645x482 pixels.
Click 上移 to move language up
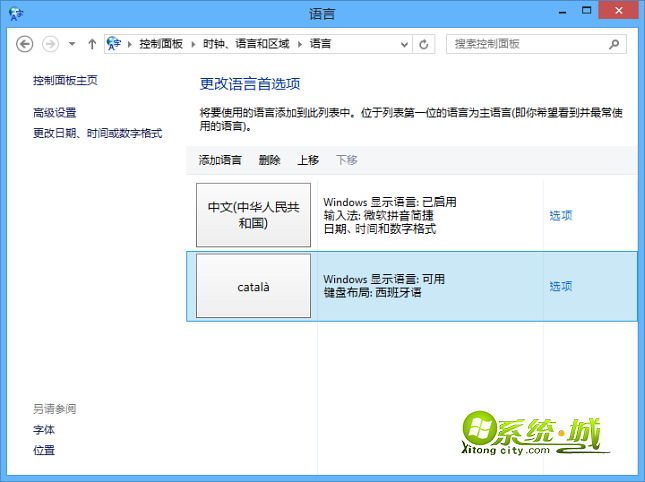tap(308, 160)
